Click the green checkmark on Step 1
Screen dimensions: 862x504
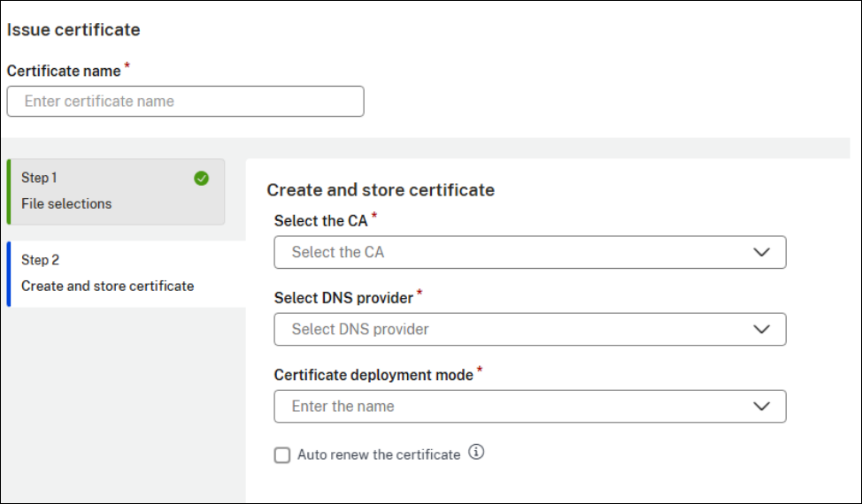(201, 179)
